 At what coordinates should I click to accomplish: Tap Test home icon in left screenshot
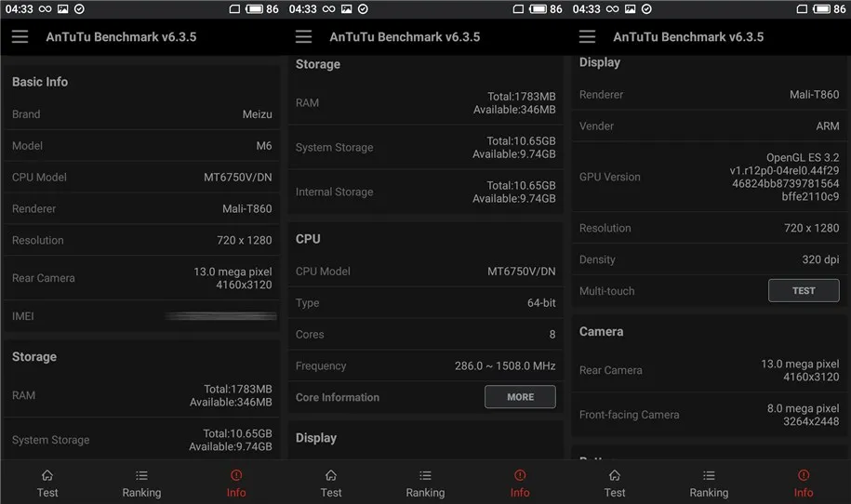[x=47, y=476]
